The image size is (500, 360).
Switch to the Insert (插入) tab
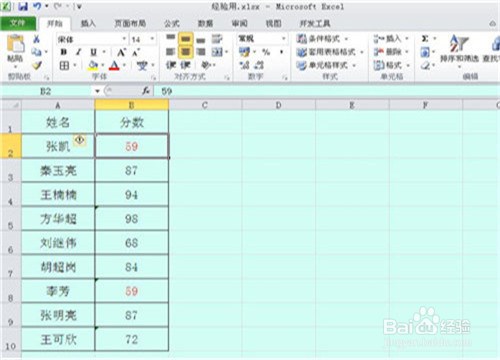[88, 23]
